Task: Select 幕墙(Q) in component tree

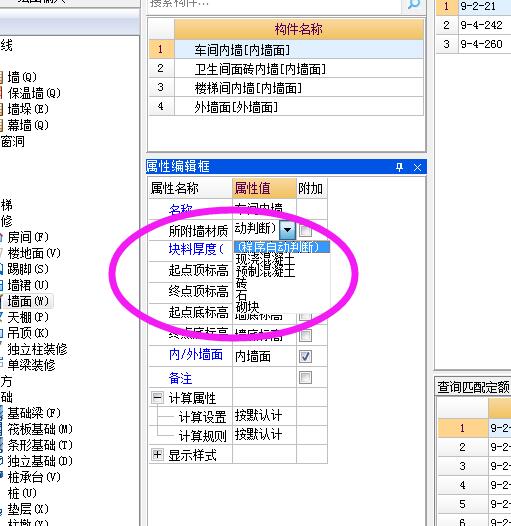Action: click(28, 125)
